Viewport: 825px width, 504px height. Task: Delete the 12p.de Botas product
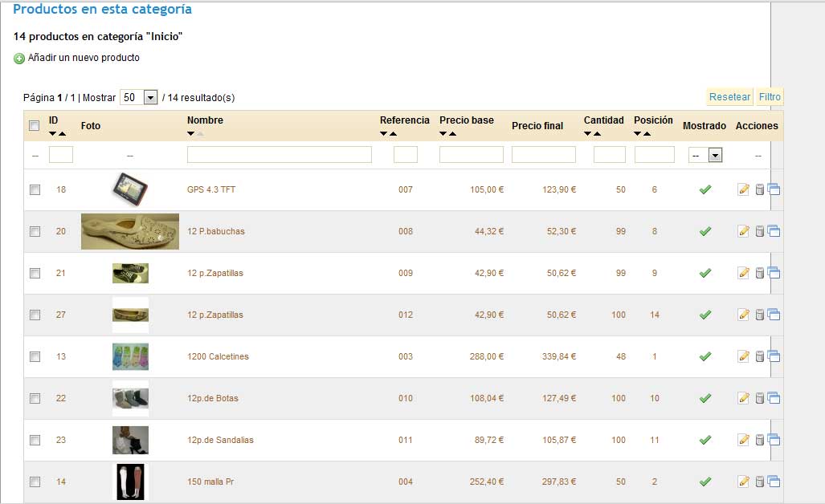pos(760,398)
